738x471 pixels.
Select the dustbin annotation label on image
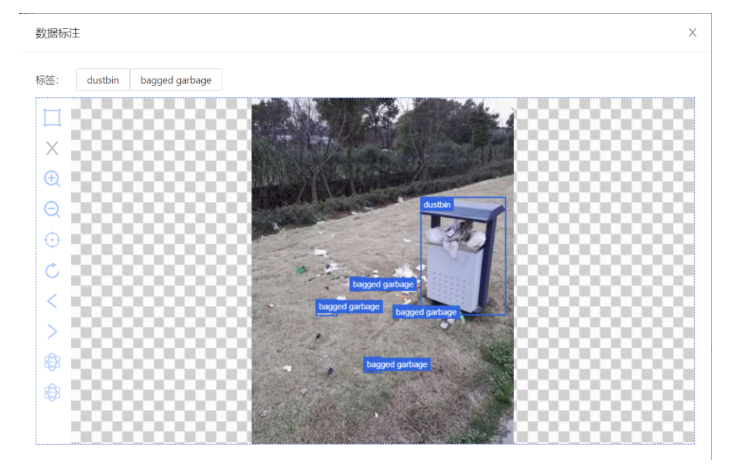437,204
